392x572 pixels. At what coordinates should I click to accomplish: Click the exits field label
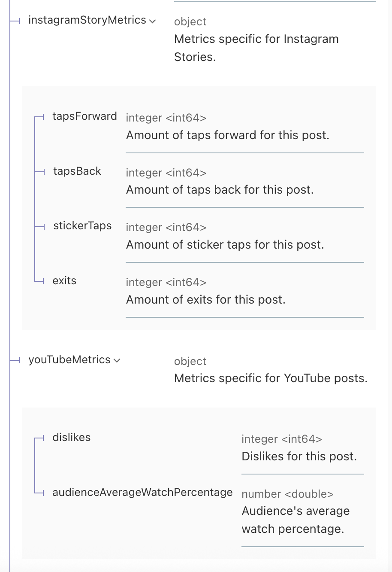pos(64,281)
